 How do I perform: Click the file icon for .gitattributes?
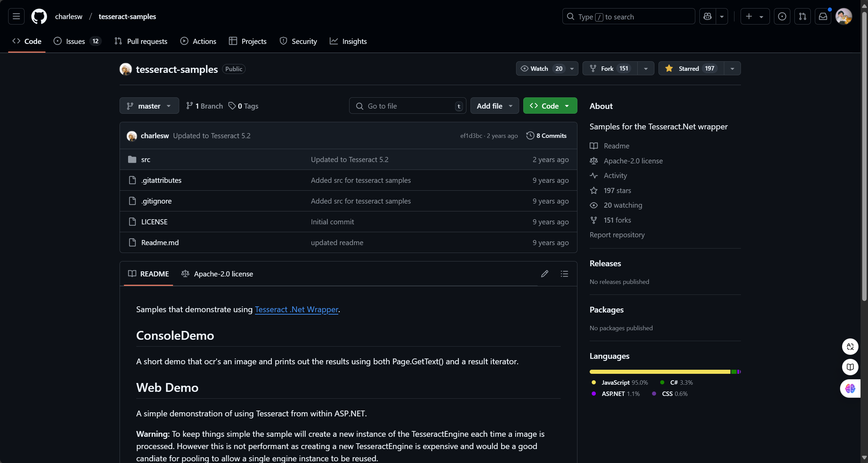click(132, 180)
